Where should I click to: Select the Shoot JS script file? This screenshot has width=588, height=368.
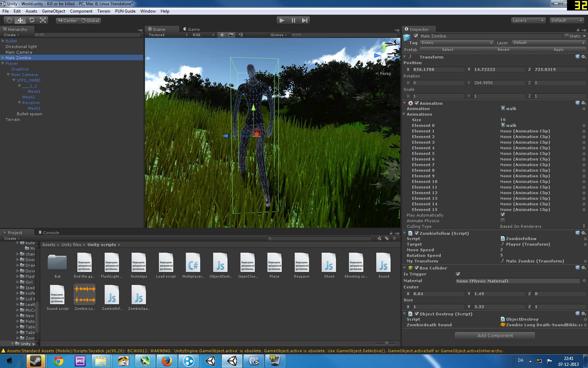pos(329,266)
